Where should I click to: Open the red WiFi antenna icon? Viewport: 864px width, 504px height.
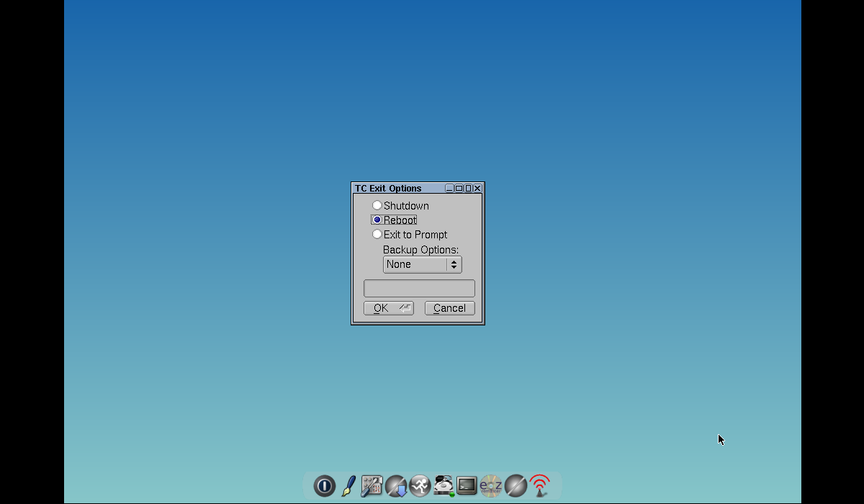tap(539, 486)
